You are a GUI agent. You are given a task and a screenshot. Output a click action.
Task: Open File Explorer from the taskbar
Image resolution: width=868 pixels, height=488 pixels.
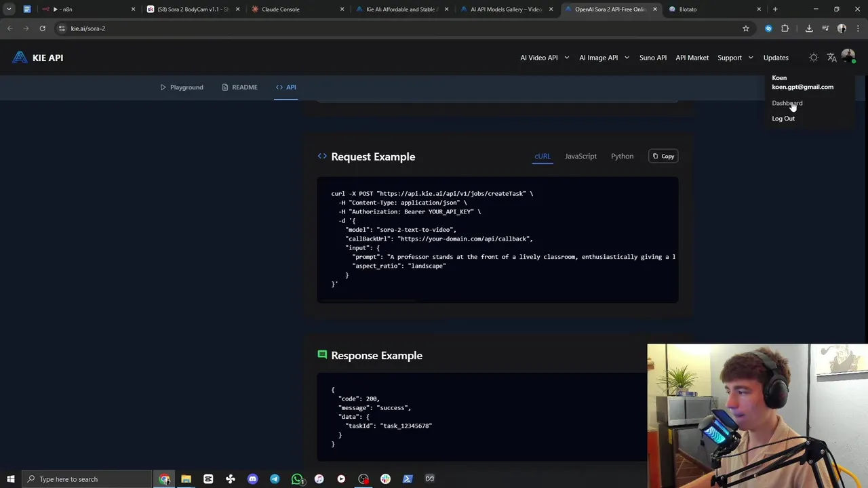click(x=186, y=479)
